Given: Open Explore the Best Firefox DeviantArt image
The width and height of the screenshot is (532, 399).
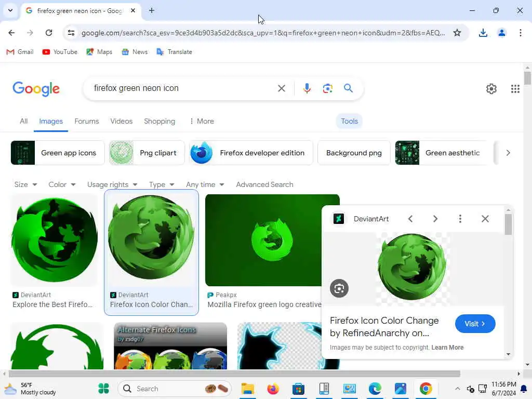Looking at the screenshot, I should [x=54, y=240].
